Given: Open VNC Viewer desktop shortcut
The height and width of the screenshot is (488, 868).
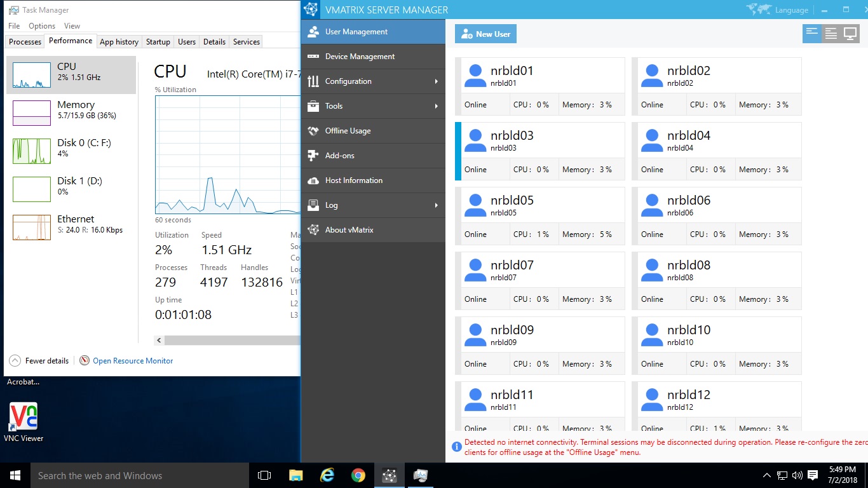Looking at the screenshot, I should click(x=24, y=423).
